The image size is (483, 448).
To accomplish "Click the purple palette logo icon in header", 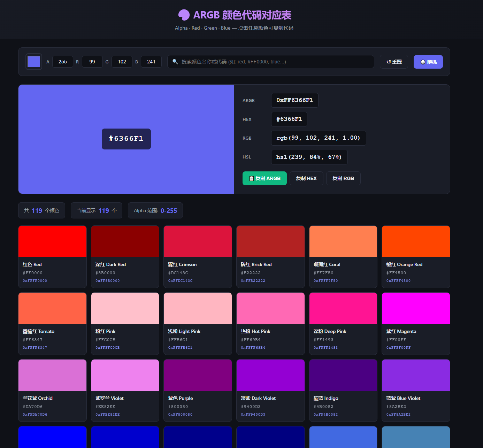I will [x=184, y=15].
